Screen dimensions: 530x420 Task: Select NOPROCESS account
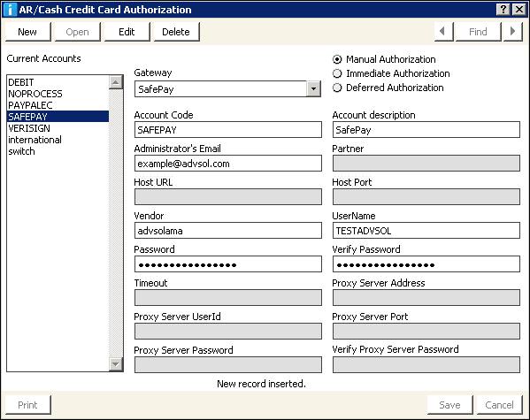pyautogui.click(x=58, y=94)
